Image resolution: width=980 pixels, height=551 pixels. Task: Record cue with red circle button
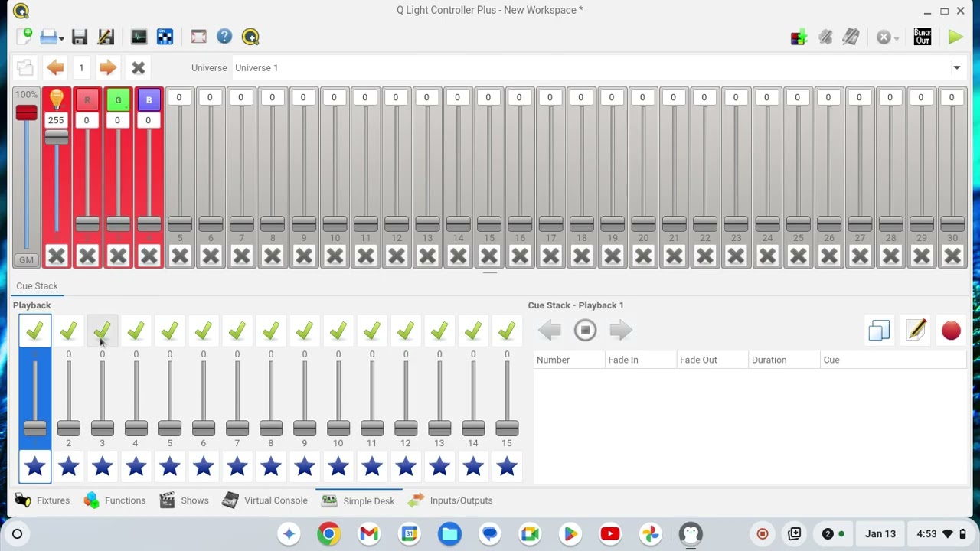(x=951, y=331)
